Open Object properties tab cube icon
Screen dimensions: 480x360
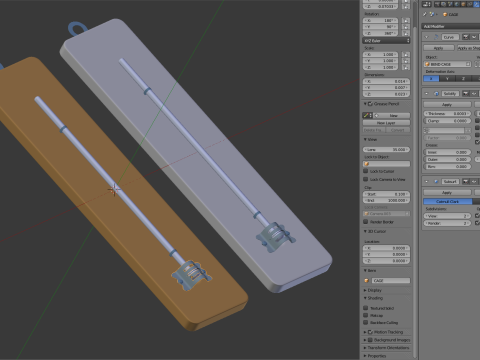[463, 4]
